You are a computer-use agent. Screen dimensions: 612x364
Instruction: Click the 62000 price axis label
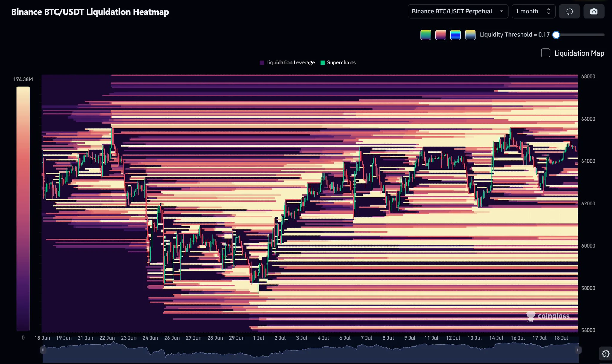click(x=588, y=203)
